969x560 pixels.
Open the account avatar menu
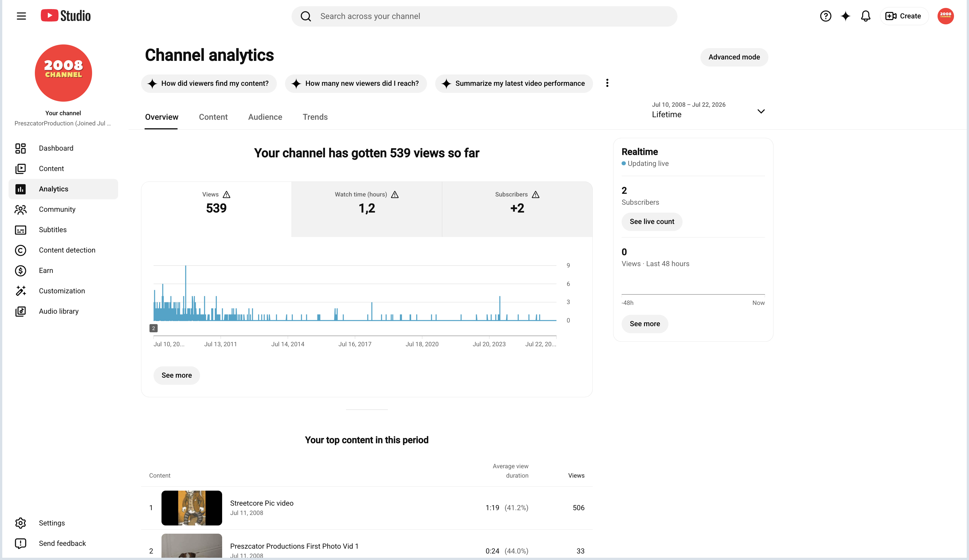click(945, 16)
